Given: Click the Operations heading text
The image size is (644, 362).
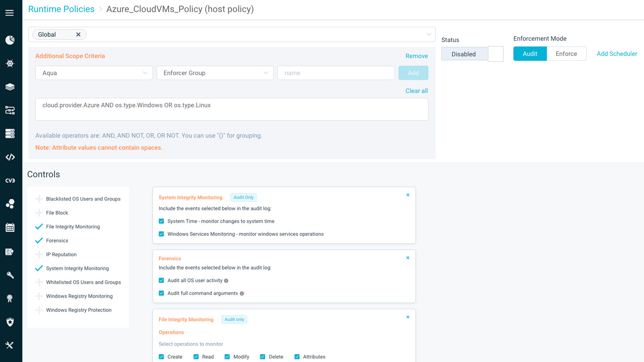Looking at the screenshot, I should (171, 333).
